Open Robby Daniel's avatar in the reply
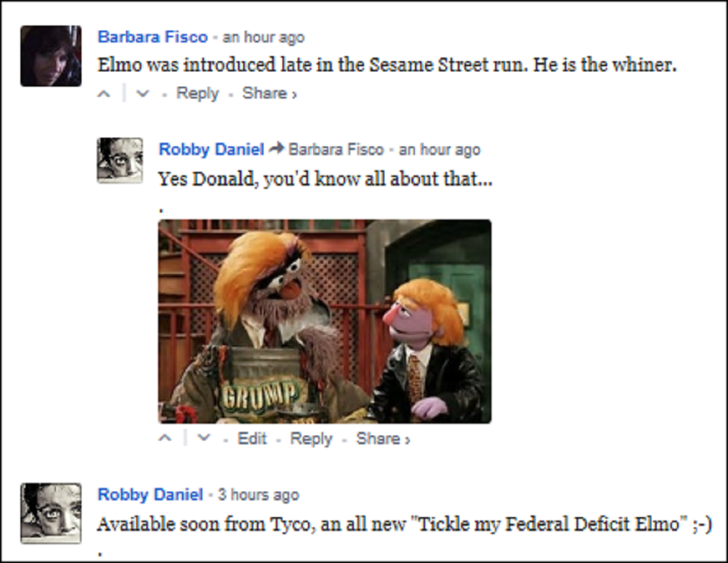This screenshot has width=728, height=563. coord(120,160)
